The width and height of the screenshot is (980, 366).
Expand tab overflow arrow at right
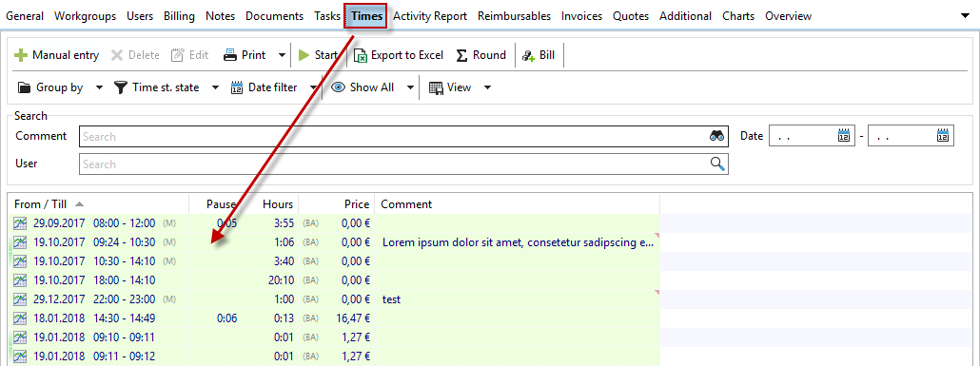pyautogui.click(x=965, y=16)
